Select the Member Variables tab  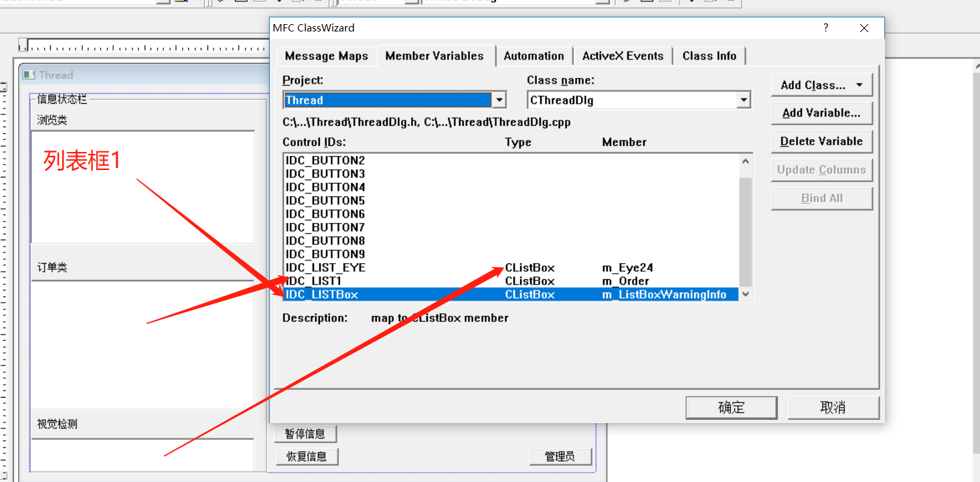coord(434,56)
